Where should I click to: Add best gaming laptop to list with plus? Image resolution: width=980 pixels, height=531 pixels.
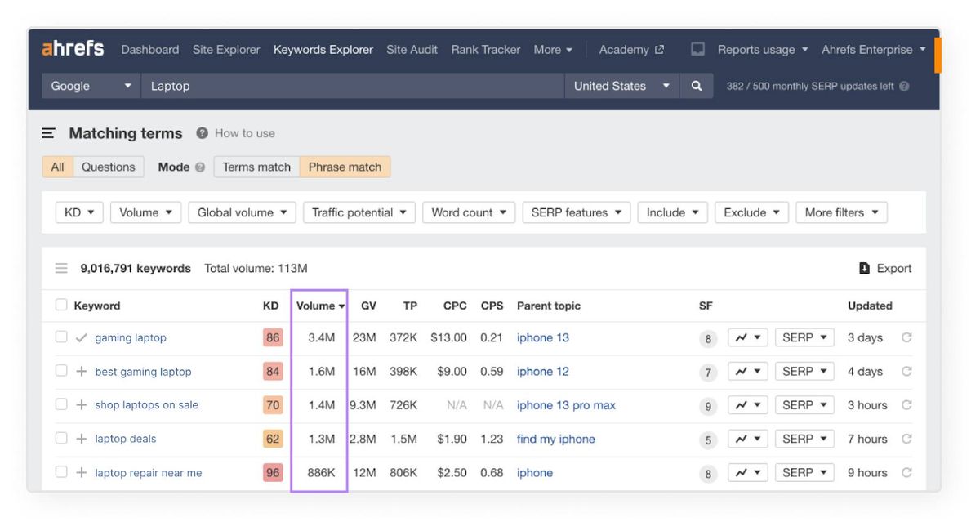click(81, 371)
